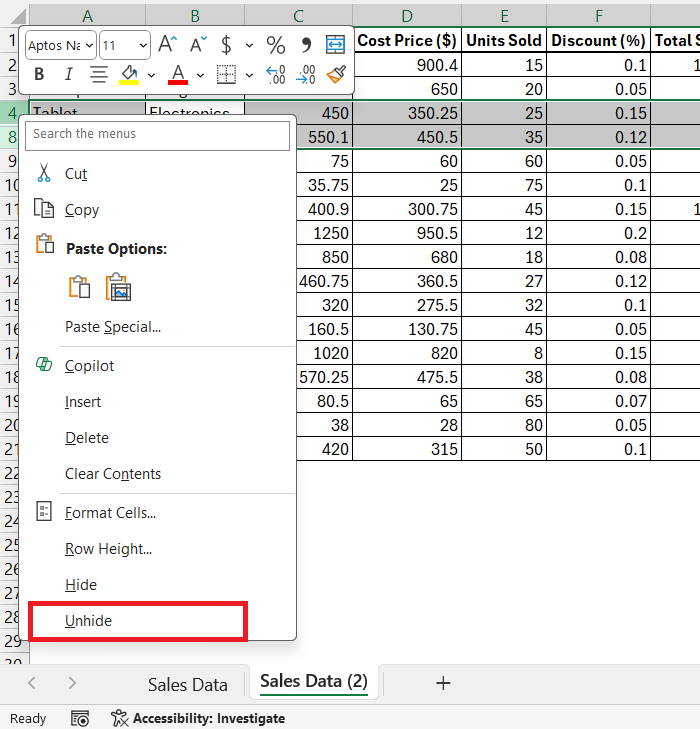Screen dimensions: 700x729
Task: Click the Format Cells icon
Action: tap(44, 511)
